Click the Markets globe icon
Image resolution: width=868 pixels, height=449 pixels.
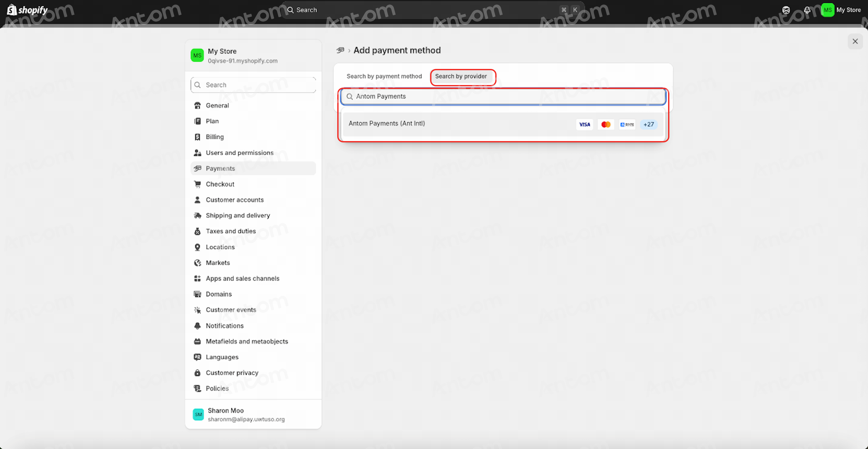coord(197,263)
